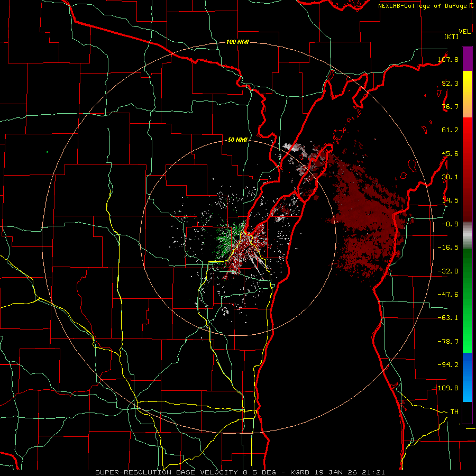The image size is (476, 476).
Task: Click the 61.2 legend value
Action: [x=450, y=130]
